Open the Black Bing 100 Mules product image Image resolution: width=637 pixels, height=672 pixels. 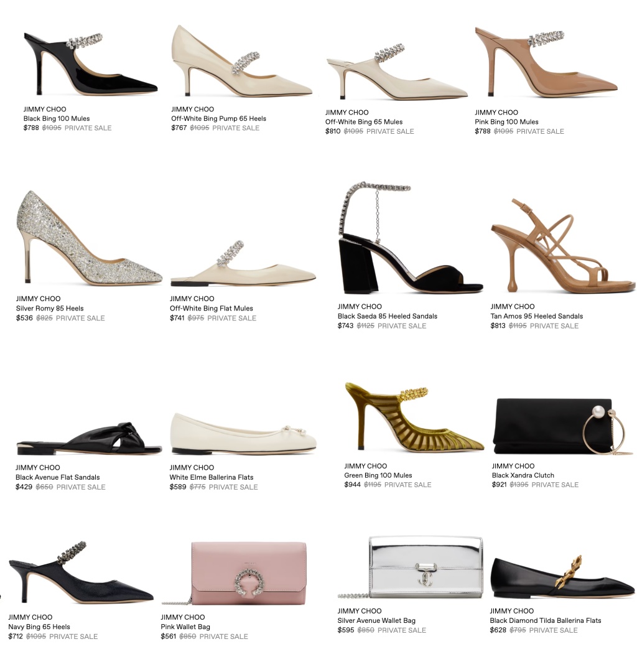(x=90, y=64)
